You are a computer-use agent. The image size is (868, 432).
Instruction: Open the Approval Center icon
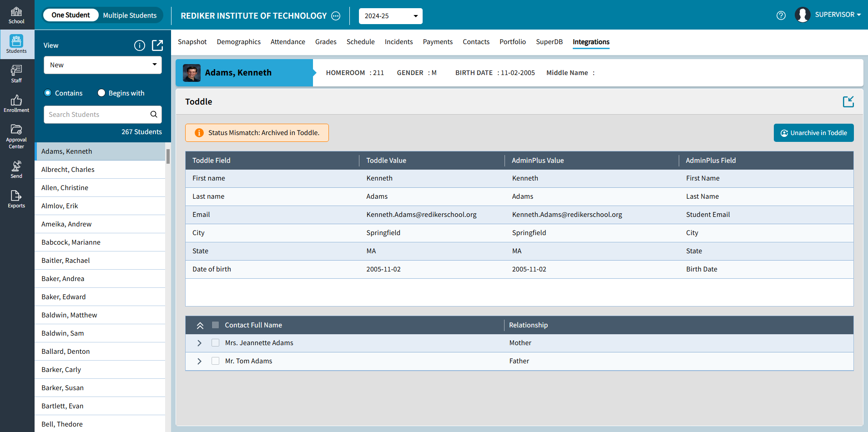16,136
